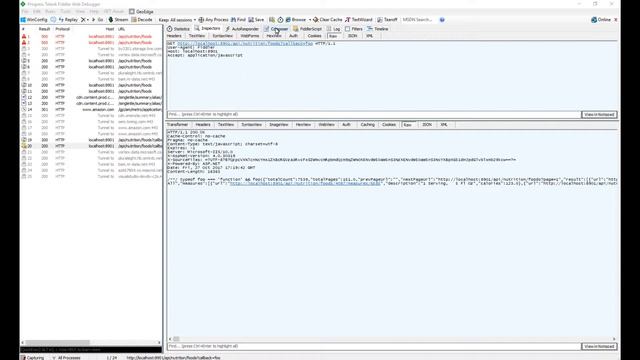The width and height of the screenshot is (640, 360).
Task: Open WinConfig from the toolbar
Action: coord(34,20)
